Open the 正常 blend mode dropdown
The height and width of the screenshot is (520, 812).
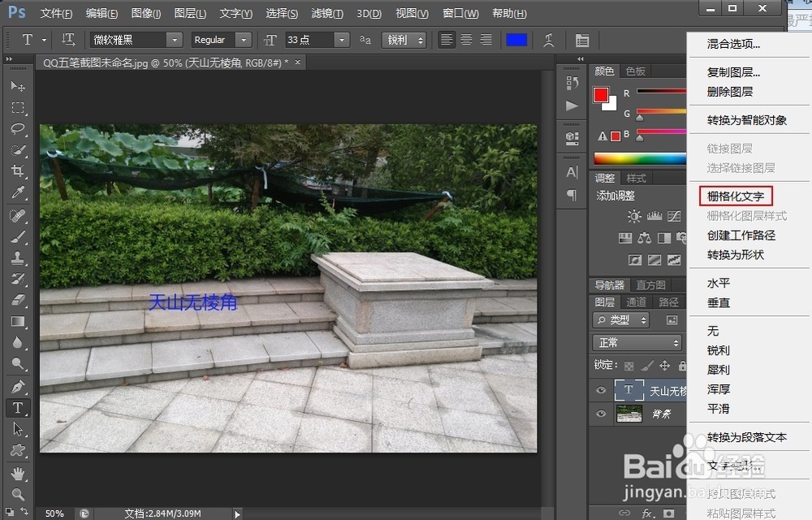637,342
